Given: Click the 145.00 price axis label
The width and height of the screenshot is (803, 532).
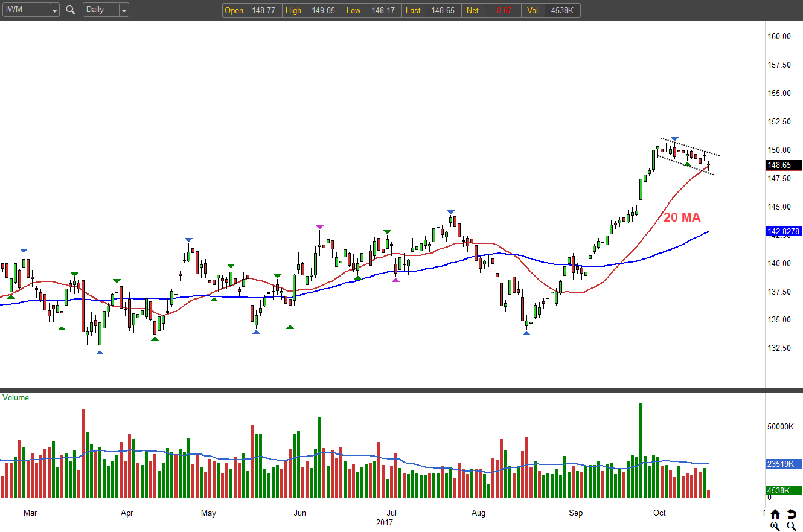Looking at the screenshot, I should pos(779,207).
